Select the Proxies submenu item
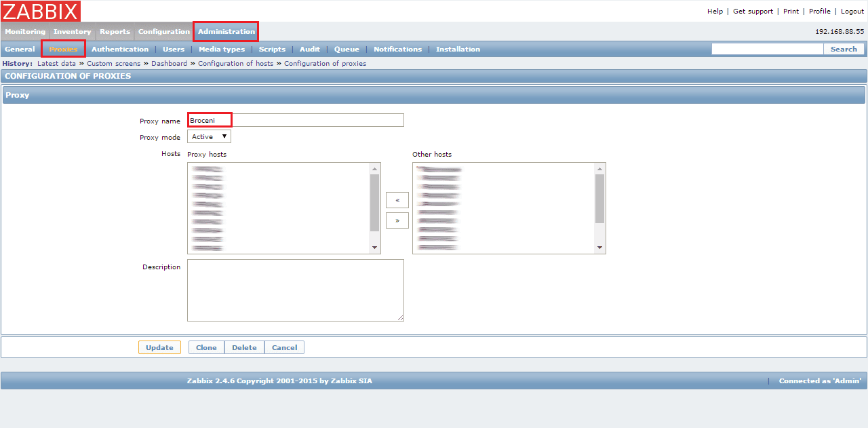Viewport: 868px width, 428px height. (63, 49)
